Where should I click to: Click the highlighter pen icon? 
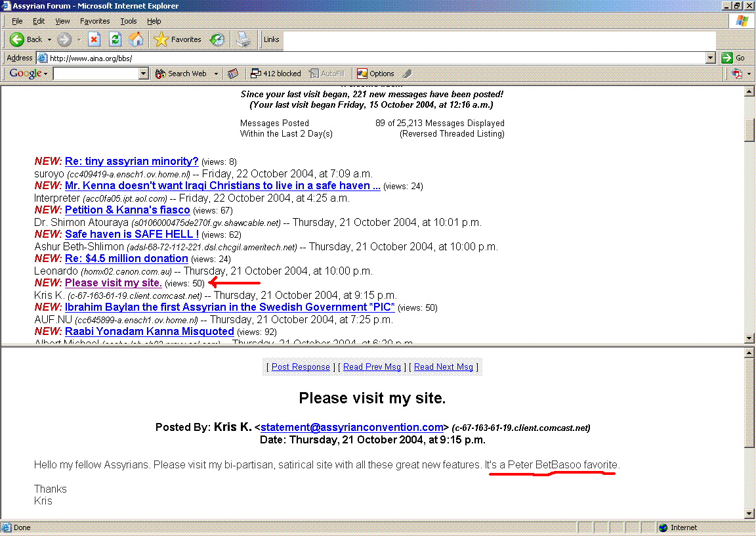coord(408,74)
